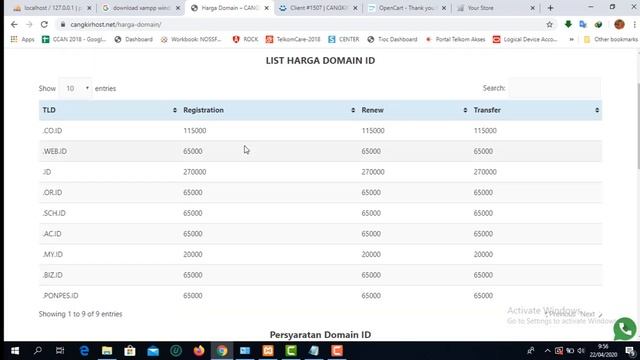
Task: Expand the hidden bookmarks chevron
Action: [x=571, y=39]
